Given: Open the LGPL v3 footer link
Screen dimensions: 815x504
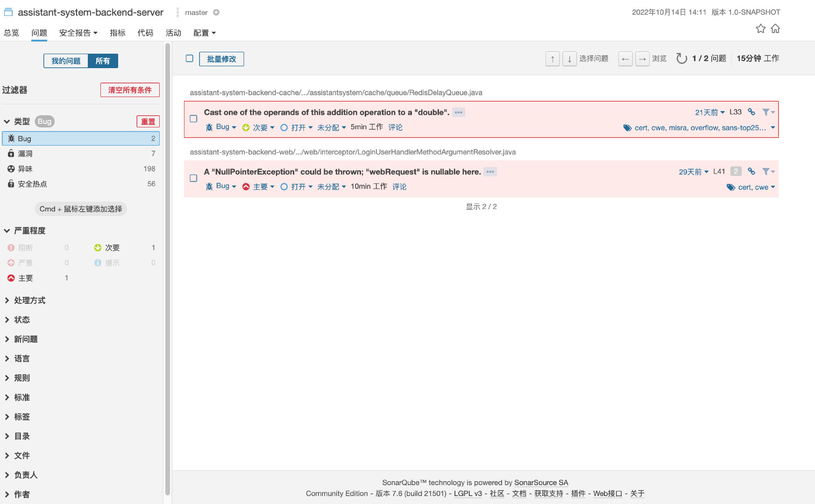Looking at the screenshot, I should (x=468, y=493).
